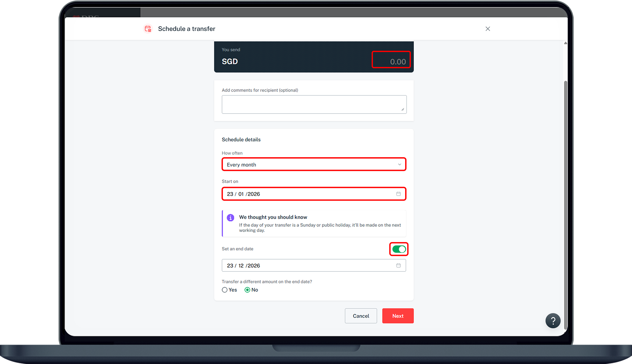Close the Schedule a transfer dialog
This screenshot has width=632, height=364.
coord(488,29)
